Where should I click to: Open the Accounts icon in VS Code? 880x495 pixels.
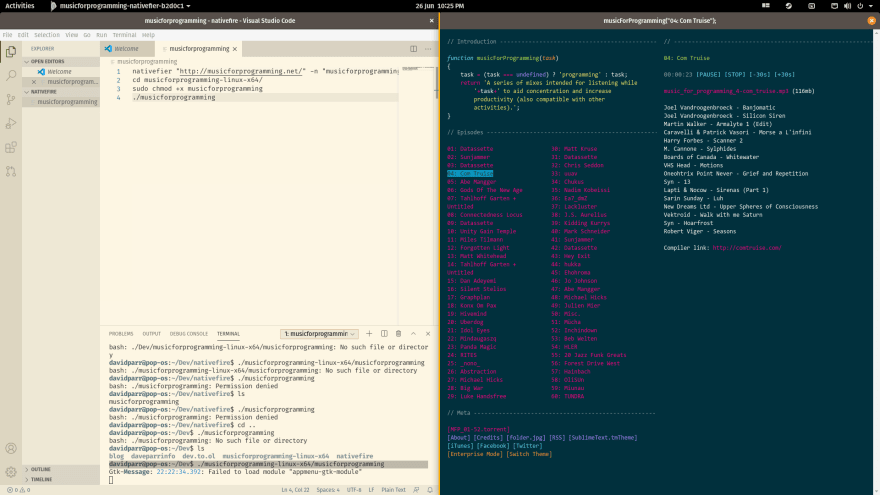coord(11,448)
